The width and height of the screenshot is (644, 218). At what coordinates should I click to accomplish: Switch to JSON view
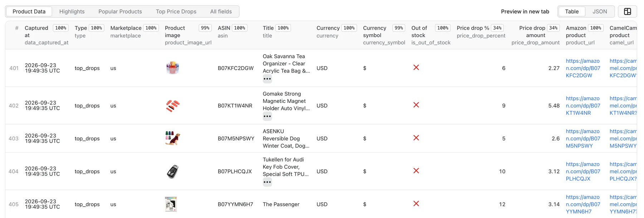600,11
